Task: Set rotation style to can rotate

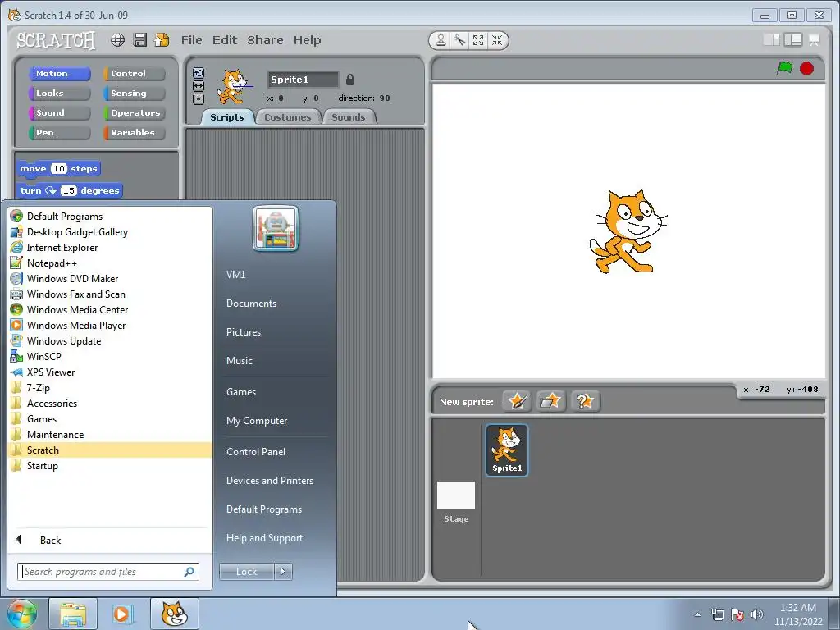Action: click(x=199, y=73)
